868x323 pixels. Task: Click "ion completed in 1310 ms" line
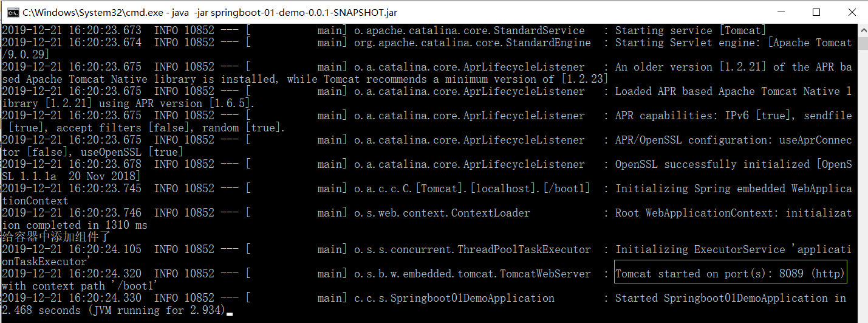74,225
